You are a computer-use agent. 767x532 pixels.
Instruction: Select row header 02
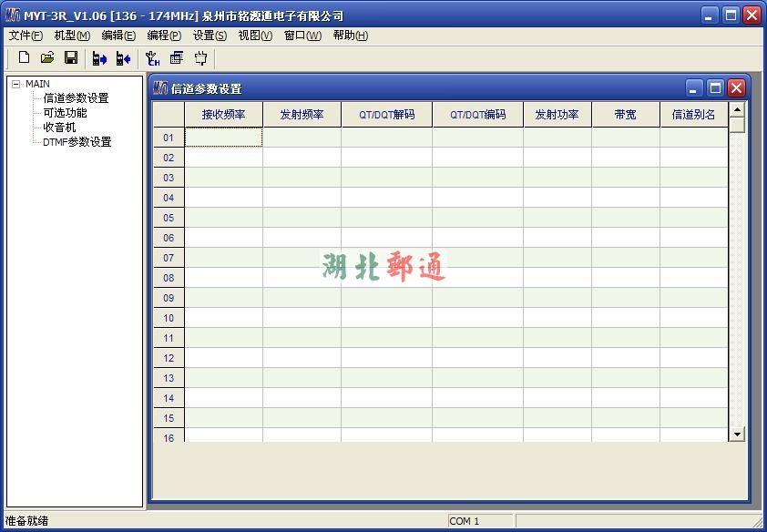coord(169,158)
